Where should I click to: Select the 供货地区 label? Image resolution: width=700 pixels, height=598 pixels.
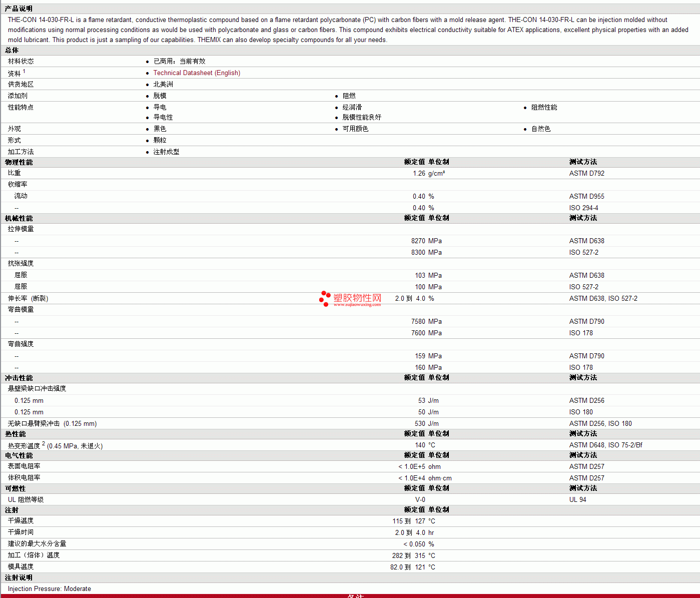click(x=21, y=85)
